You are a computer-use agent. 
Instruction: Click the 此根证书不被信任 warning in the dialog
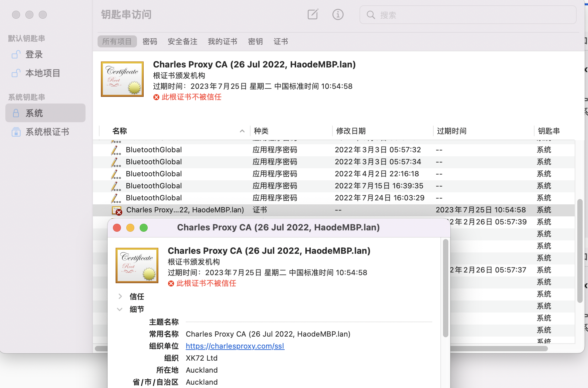206,283
